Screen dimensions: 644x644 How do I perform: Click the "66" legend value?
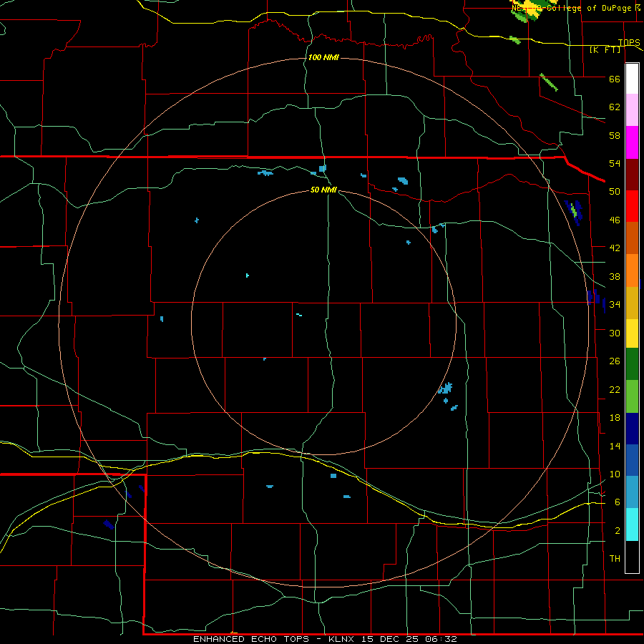615,79
